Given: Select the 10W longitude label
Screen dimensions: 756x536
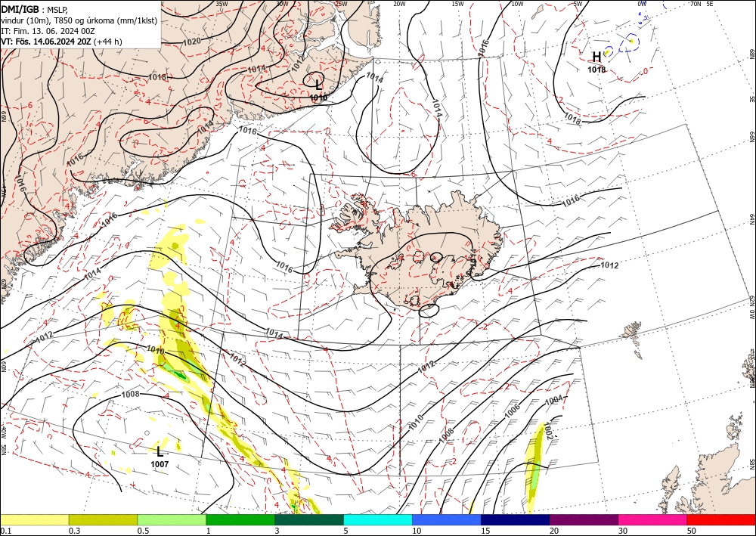Looking at the screenshot, I should coord(517,4).
